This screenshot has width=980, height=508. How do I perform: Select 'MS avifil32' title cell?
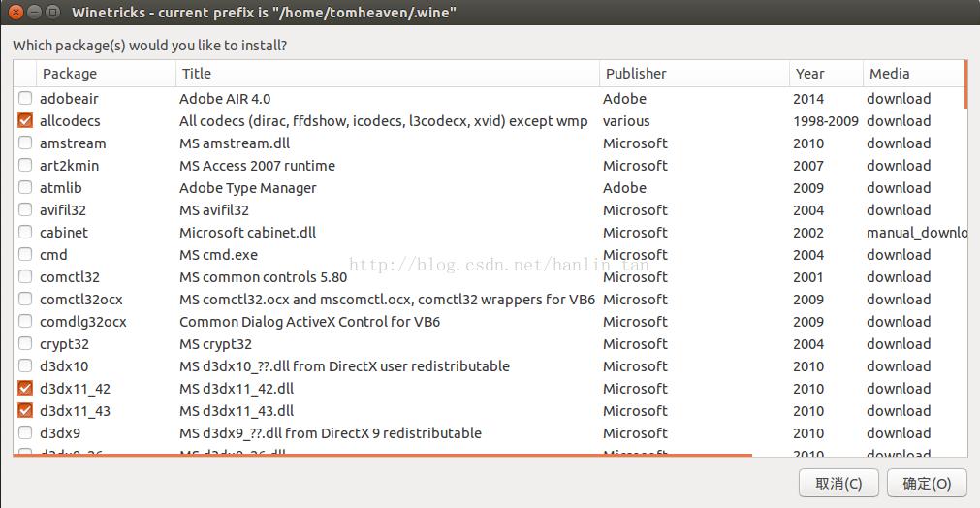tap(214, 210)
